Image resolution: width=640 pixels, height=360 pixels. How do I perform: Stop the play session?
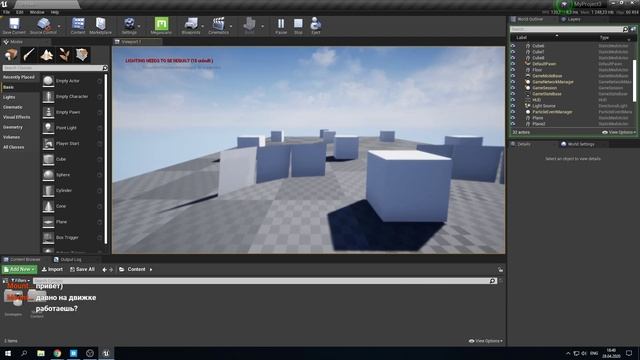coord(298,26)
